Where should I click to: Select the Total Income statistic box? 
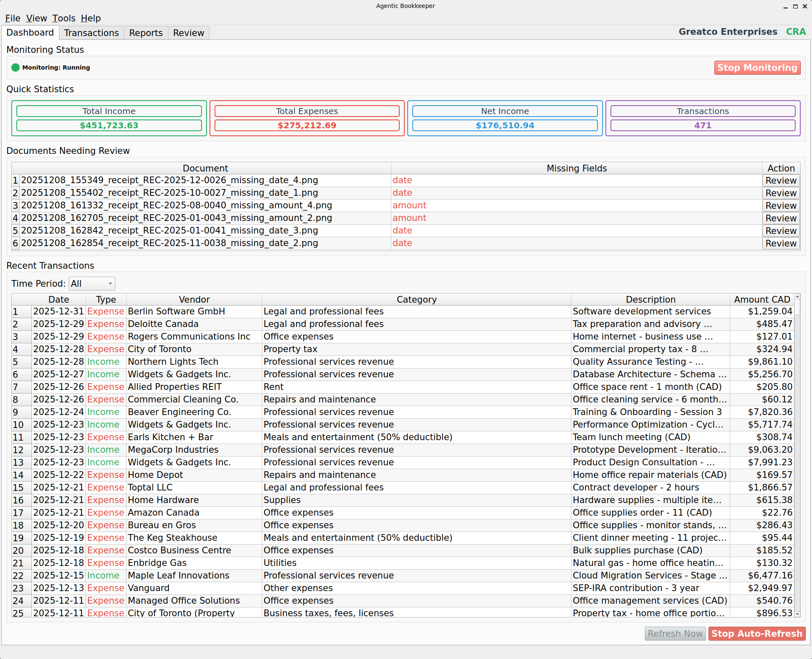[x=109, y=118]
